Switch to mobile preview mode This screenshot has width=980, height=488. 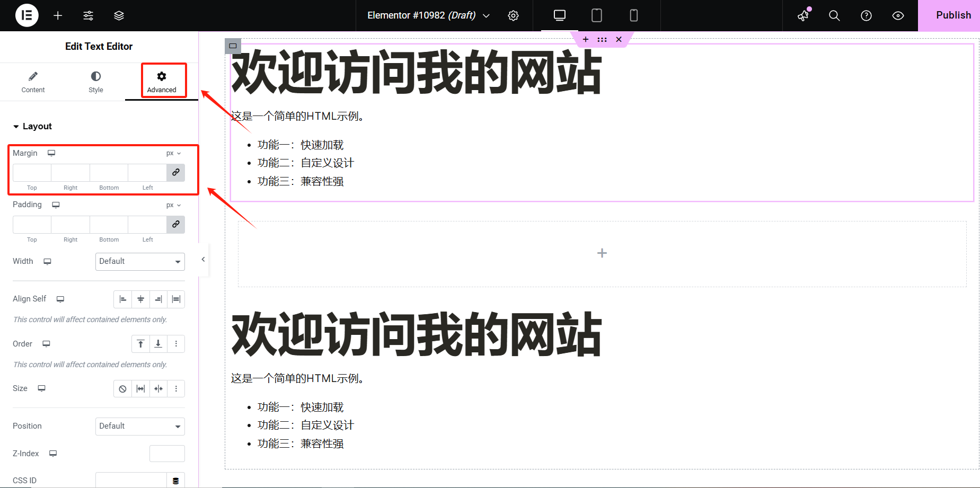coord(633,15)
